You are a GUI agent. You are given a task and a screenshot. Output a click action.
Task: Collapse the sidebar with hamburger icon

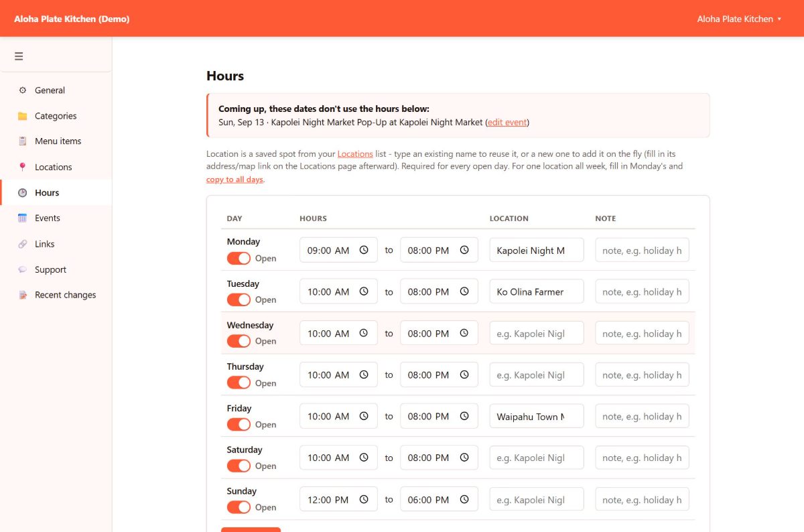coord(19,56)
